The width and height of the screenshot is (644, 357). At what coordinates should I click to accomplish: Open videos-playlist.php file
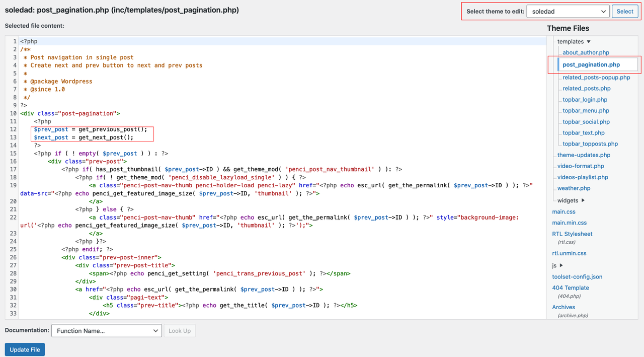[583, 177]
